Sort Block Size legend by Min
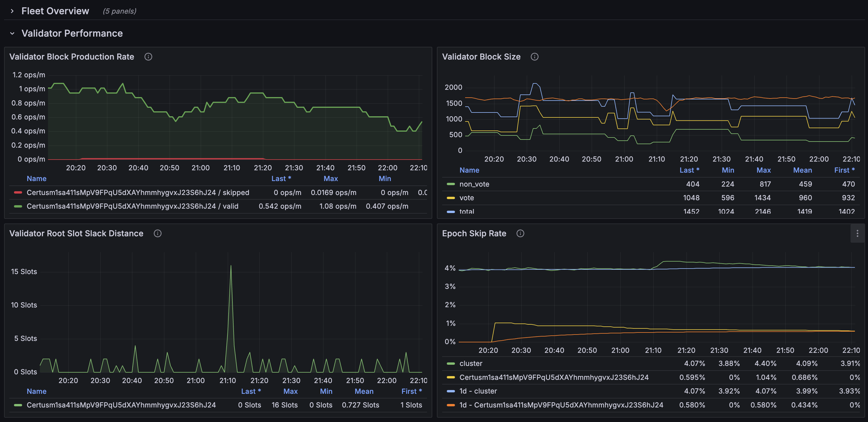The image size is (868, 422). pos(728,170)
